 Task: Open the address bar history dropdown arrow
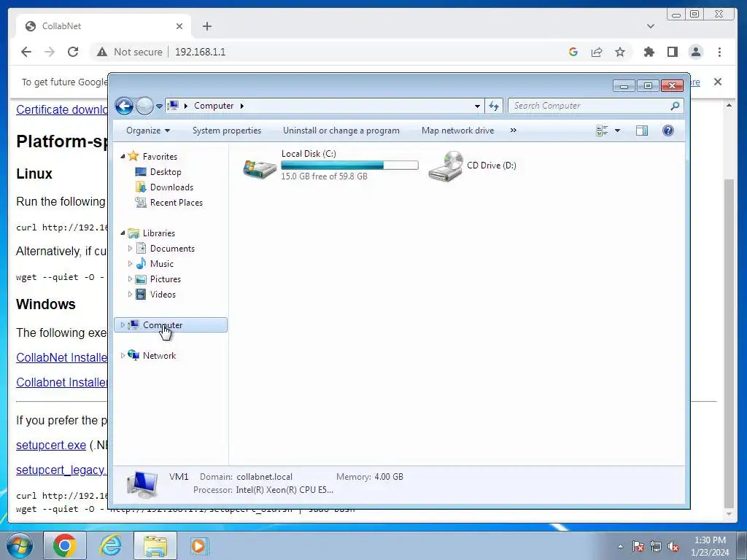(477, 106)
